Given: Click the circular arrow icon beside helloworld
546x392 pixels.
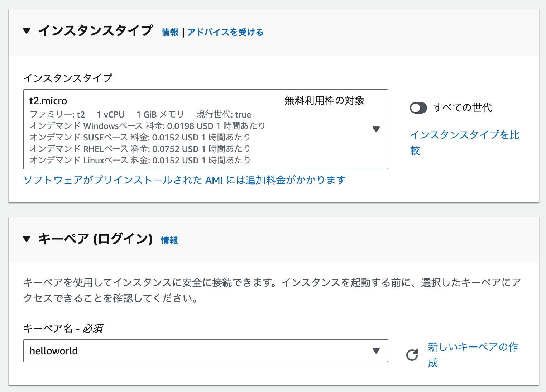Looking at the screenshot, I should click(411, 355).
